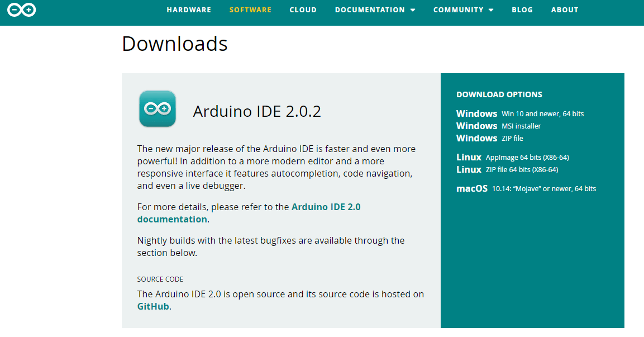This screenshot has height=337, width=644.
Task: Open the ABOUT page
Action: pos(565,10)
